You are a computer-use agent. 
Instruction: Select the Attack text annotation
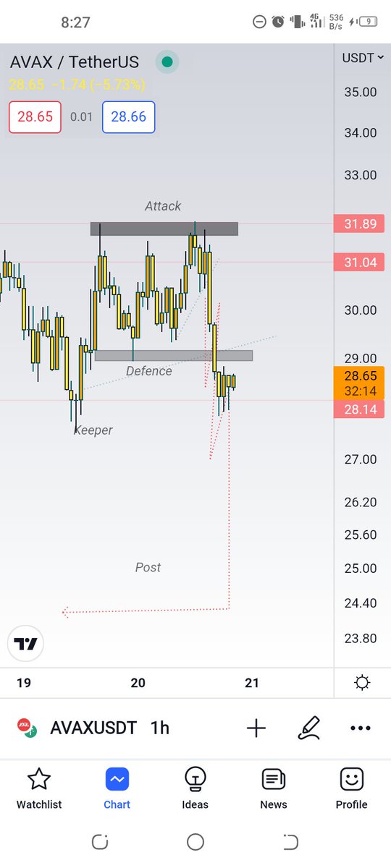[163, 206]
